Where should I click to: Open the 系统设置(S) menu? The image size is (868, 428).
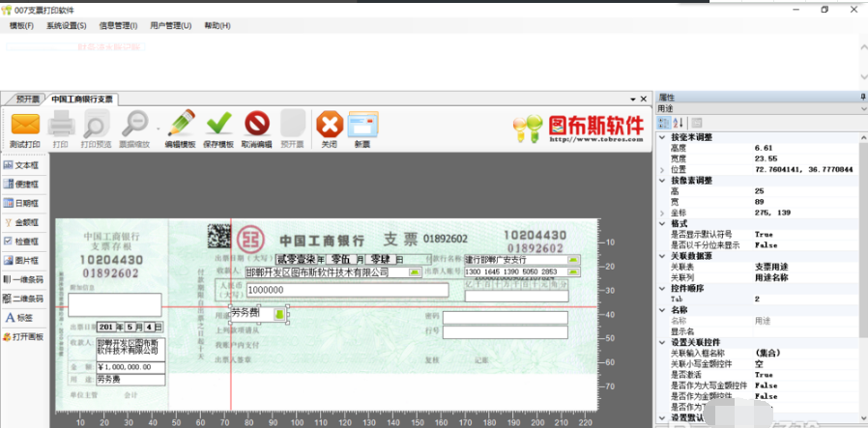(67, 25)
